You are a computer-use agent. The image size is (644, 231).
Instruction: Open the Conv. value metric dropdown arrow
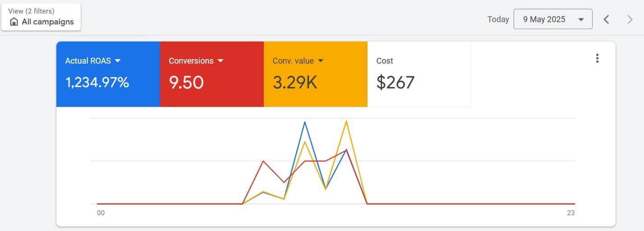pos(321,60)
